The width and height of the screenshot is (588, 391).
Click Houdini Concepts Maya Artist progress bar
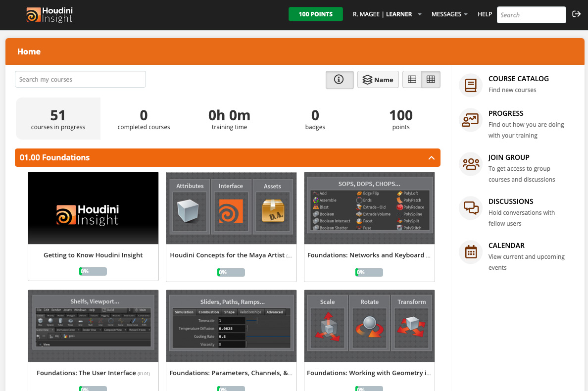point(231,272)
